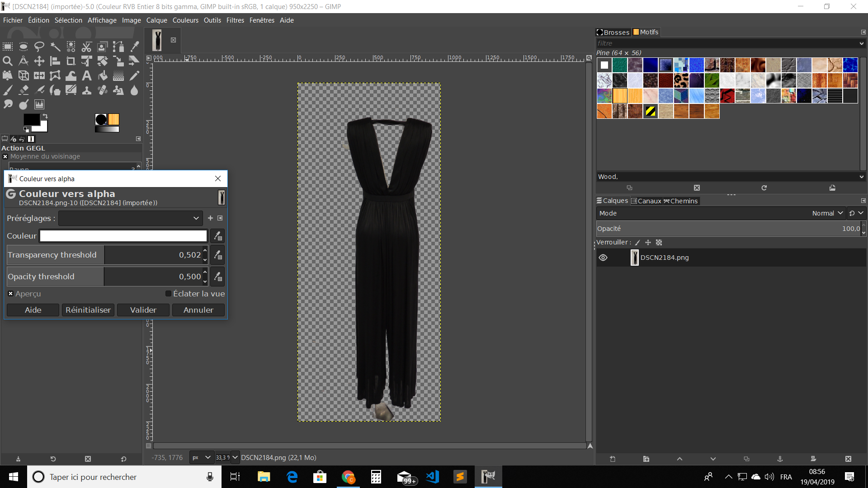868x488 pixels.
Task: Click the Valider button
Action: (143, 310)
